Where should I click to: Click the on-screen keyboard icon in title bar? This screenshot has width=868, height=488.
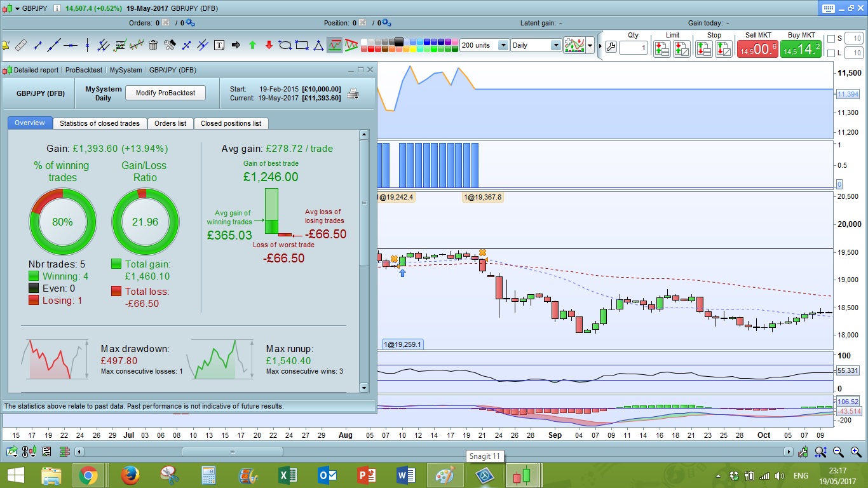[828, 8]
